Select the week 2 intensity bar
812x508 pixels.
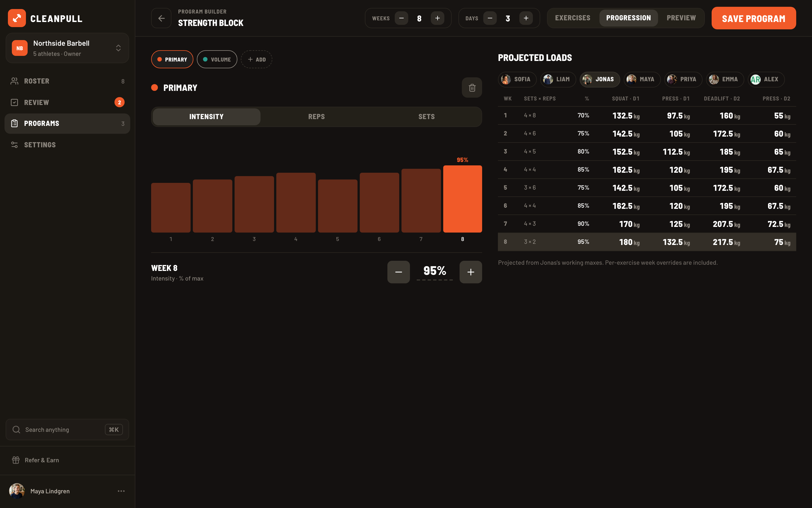pyautogui.click(x=212, y=206)
